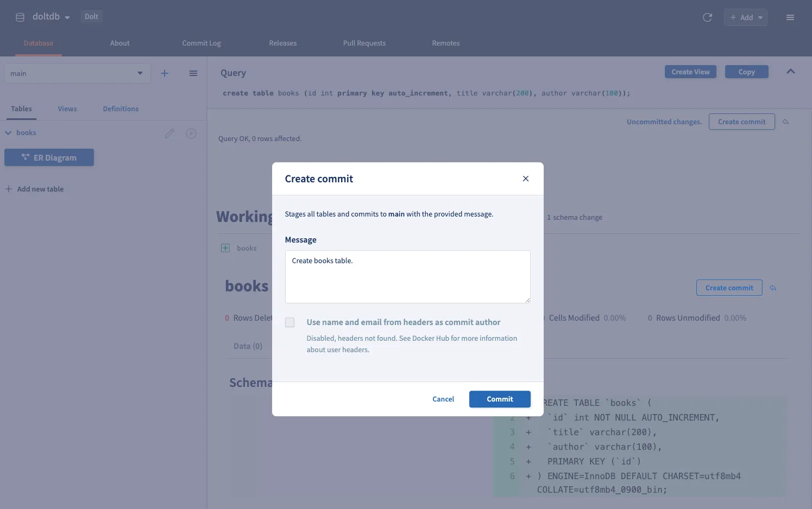Click the database icon beside doltdb

[x=20, y=16]
